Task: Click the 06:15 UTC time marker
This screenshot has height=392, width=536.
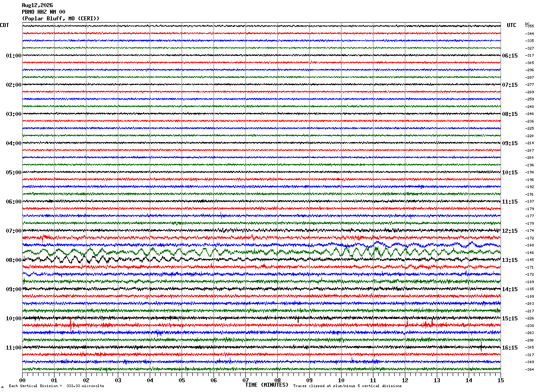Action: [510, 56]
